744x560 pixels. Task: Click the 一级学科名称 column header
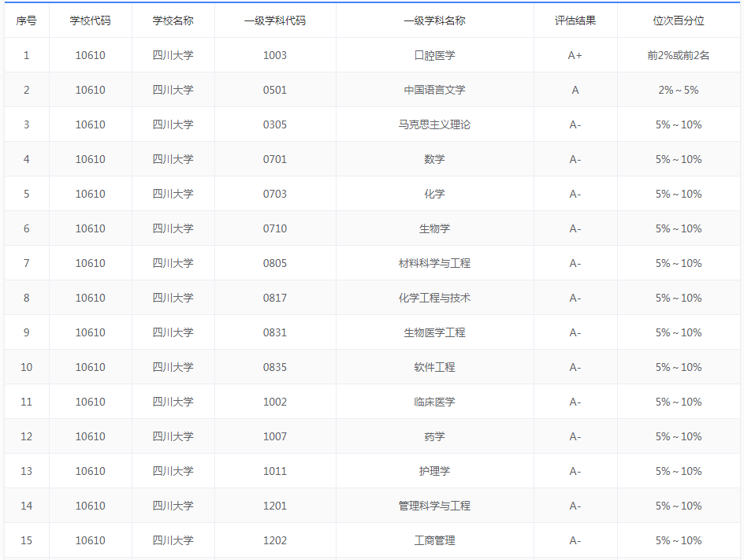[434, 20]
